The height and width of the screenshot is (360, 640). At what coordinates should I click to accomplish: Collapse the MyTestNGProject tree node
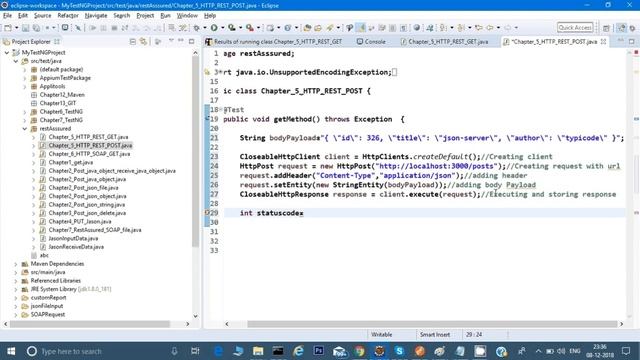pyautogui.click(x=7, y=53)
